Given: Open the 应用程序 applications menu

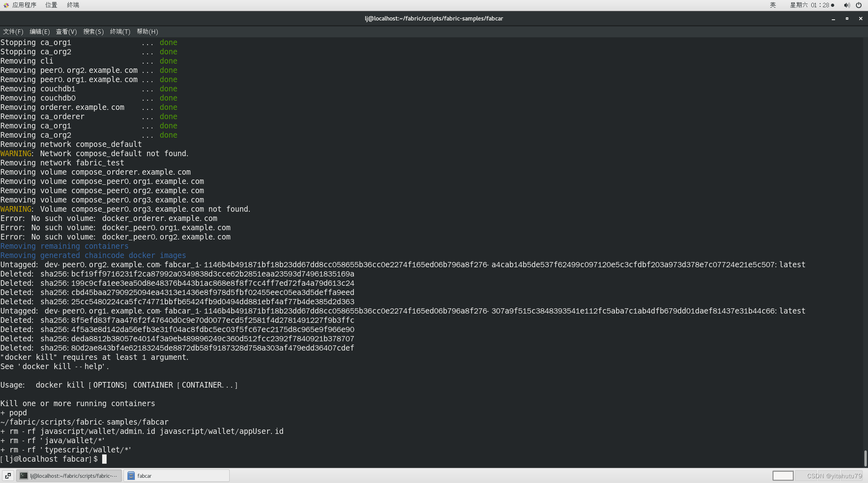Looking at the screenshot, I should 20,5.
